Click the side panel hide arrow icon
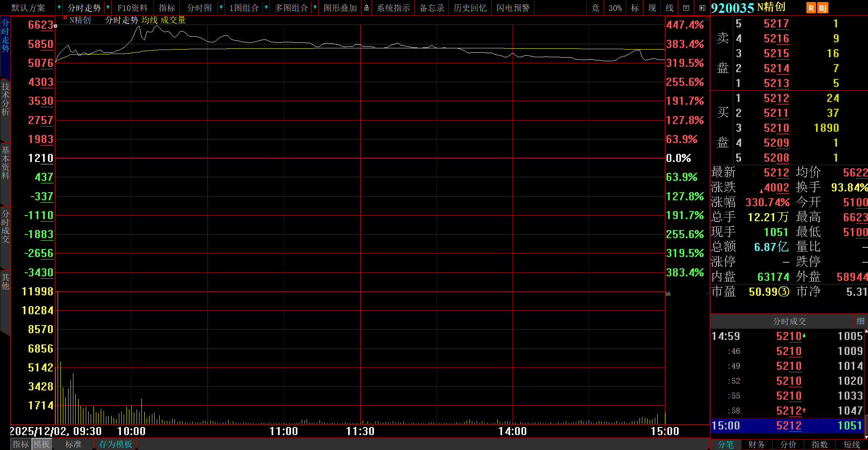The width and height of the screenshot is (868, 450). coord(702,8)
